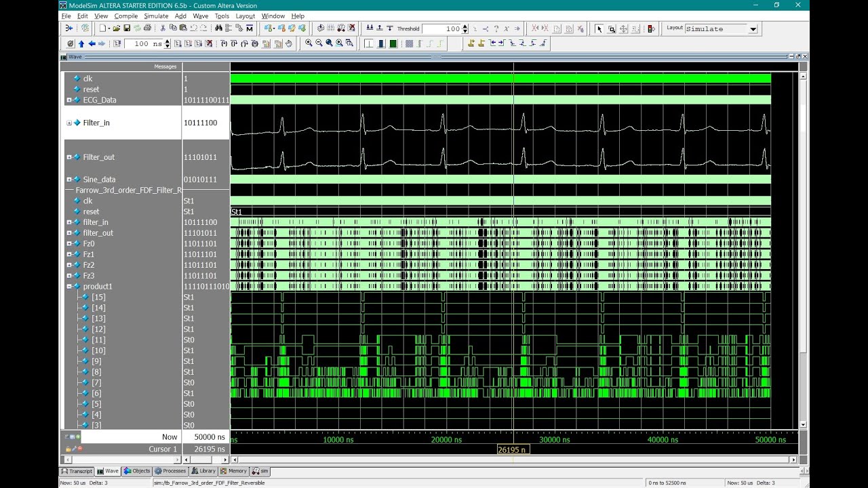
Task: Click the Cut scissors icon
Action: coord(163,28)
